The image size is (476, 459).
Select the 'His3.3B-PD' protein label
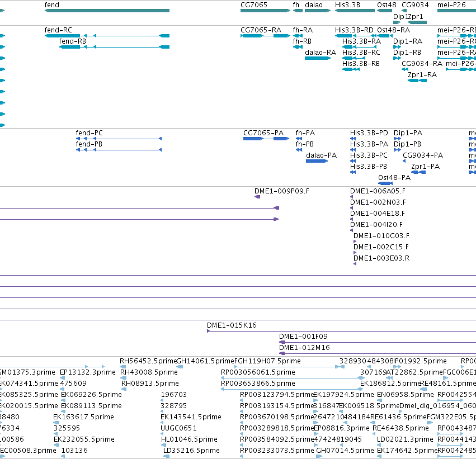click(x=369, y=133)
